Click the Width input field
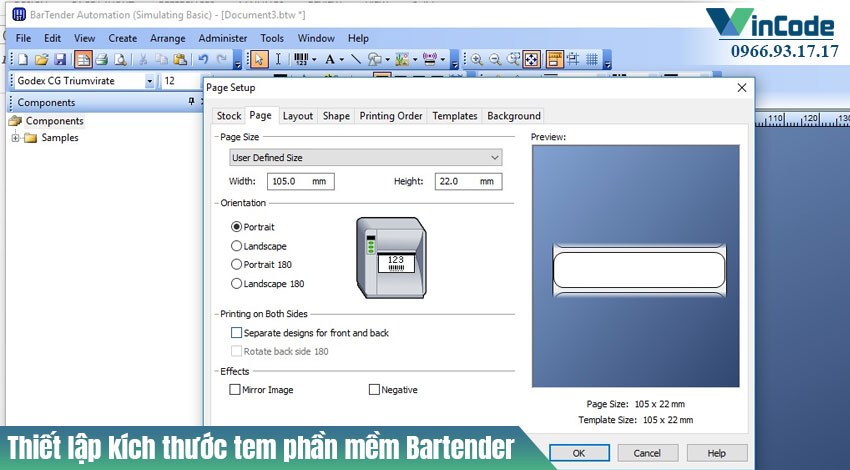Viewport: 850px width, 470px height. pyautogui.click(x=300, y=181)
